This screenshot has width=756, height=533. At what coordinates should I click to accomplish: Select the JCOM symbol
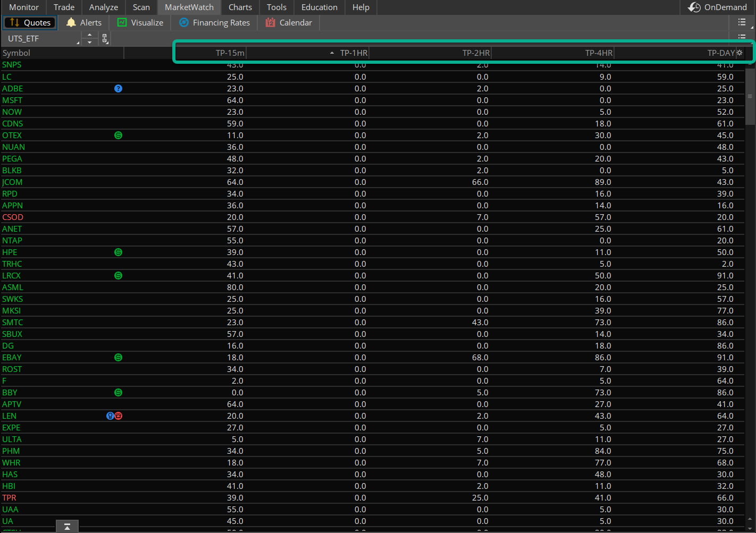[12, 182]
